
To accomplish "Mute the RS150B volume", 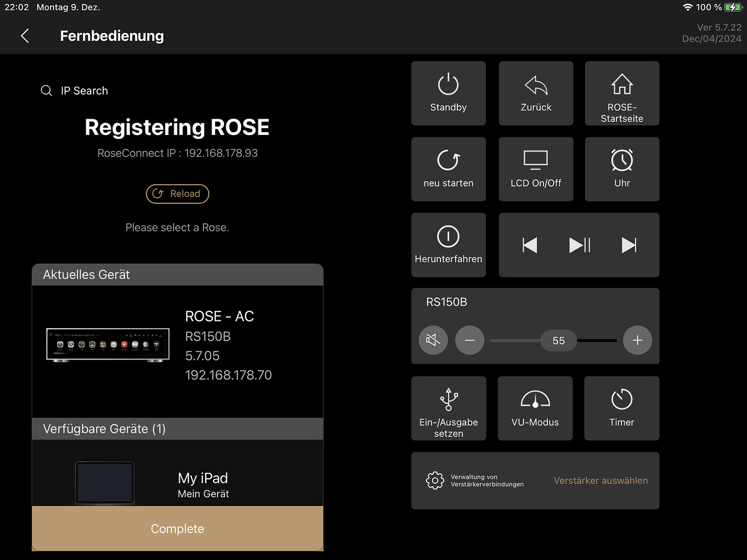I will coord(433,340).
